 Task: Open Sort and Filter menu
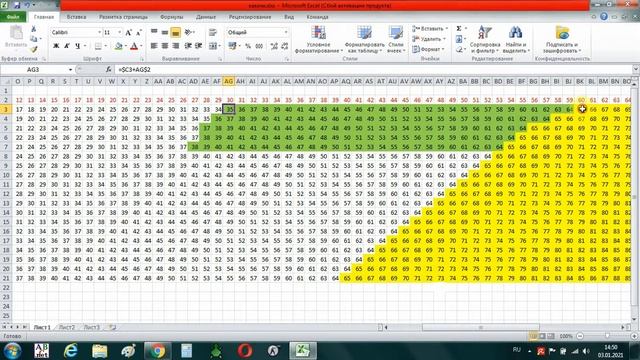tap(485, 40)
